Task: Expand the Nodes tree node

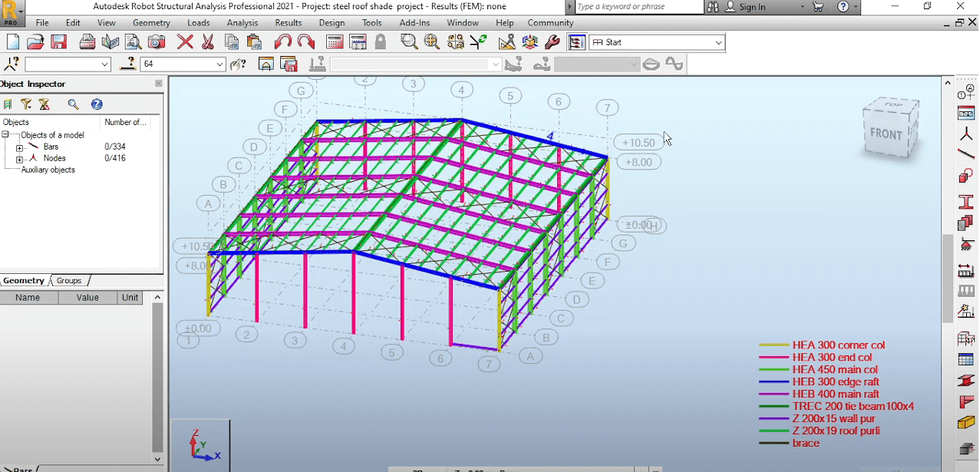Action: [x=18, y=158]
